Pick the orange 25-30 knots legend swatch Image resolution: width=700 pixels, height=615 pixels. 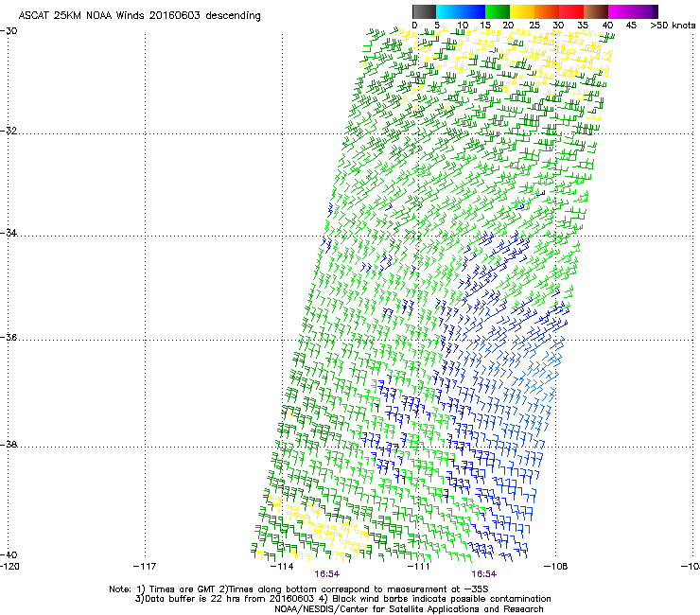pos(547,11)
